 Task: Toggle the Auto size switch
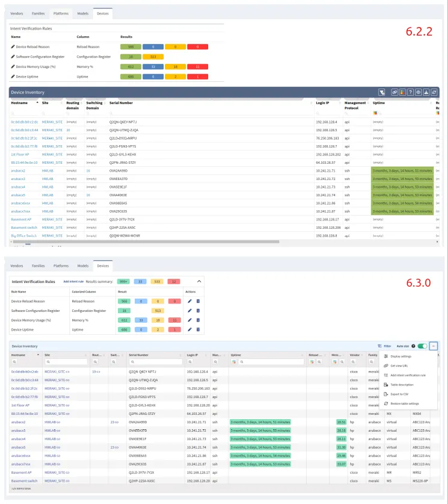[422, 346]
